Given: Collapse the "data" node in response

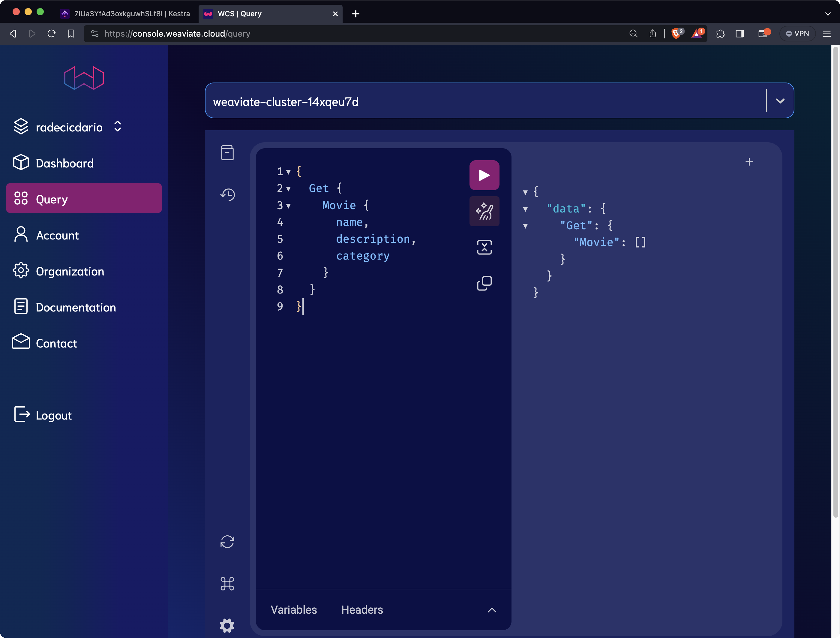Looking at the screenshot, I should coord(525,209).
